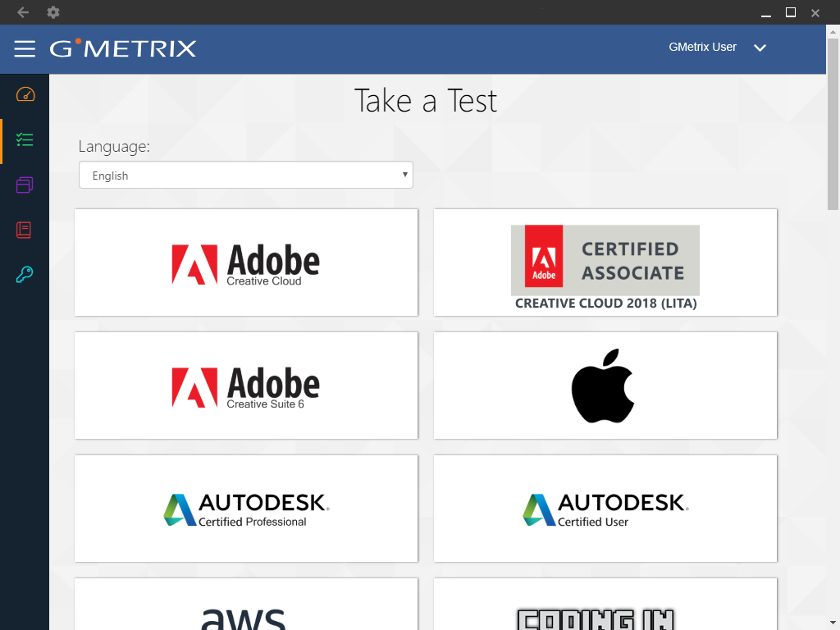
Task: Close the GMetrix window
Action: [x=815, y=13]
